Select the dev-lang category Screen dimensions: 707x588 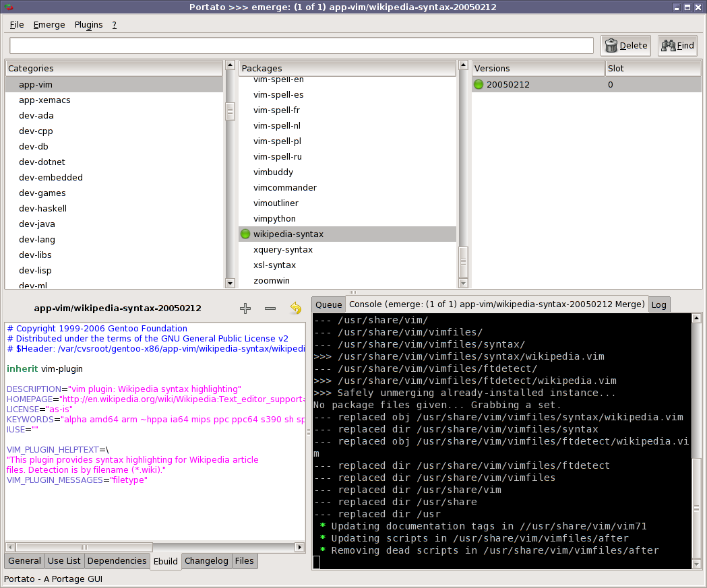pyautogui.click(x=114, y=239)
